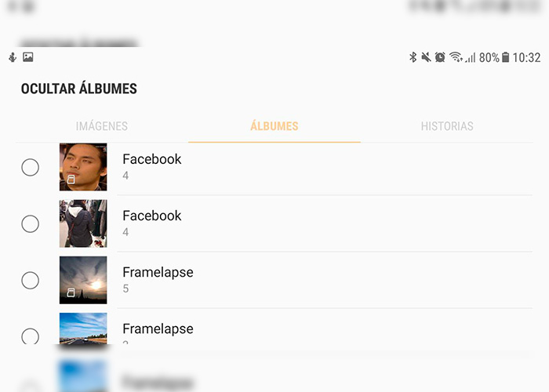The width and height of the screenshot is (549, 392).
Task: Switch to the HISTORIAS tab
Action: 447,126
